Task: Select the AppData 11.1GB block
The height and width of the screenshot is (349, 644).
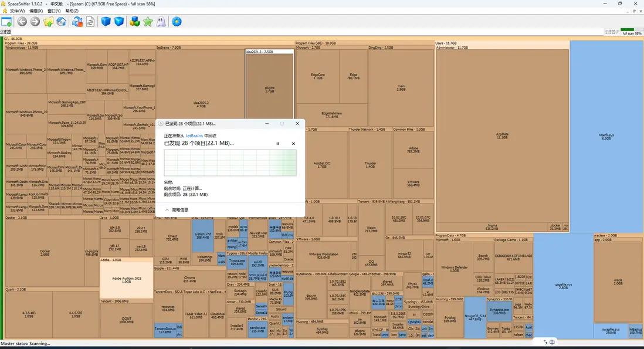Action: tap(502, 136)
